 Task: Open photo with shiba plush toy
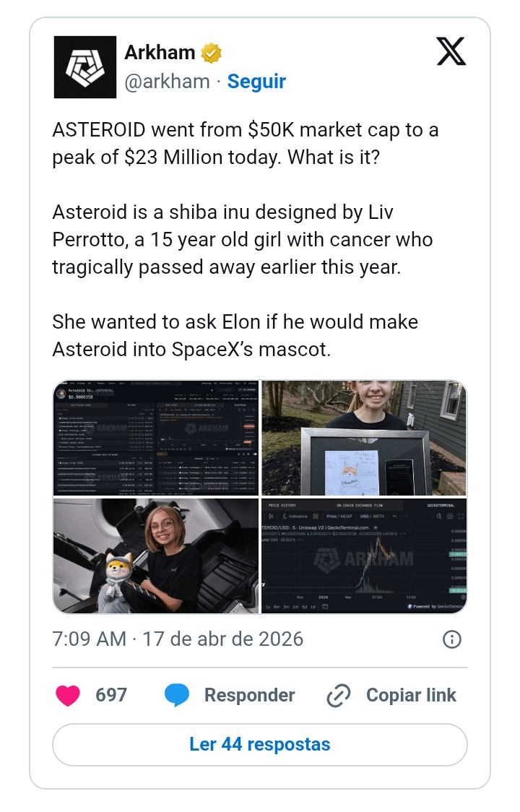[x=155, y=556]
